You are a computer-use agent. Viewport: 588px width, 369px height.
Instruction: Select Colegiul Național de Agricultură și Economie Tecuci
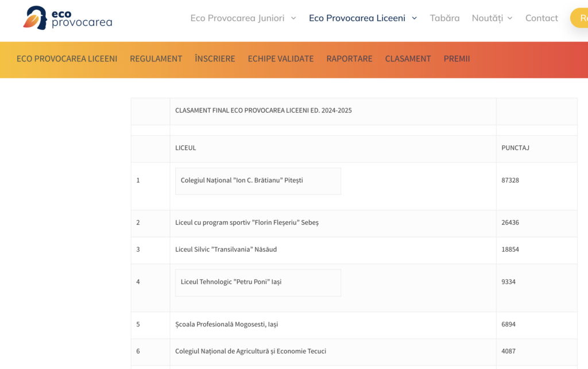pyautogui.click(x=250, y=351)
